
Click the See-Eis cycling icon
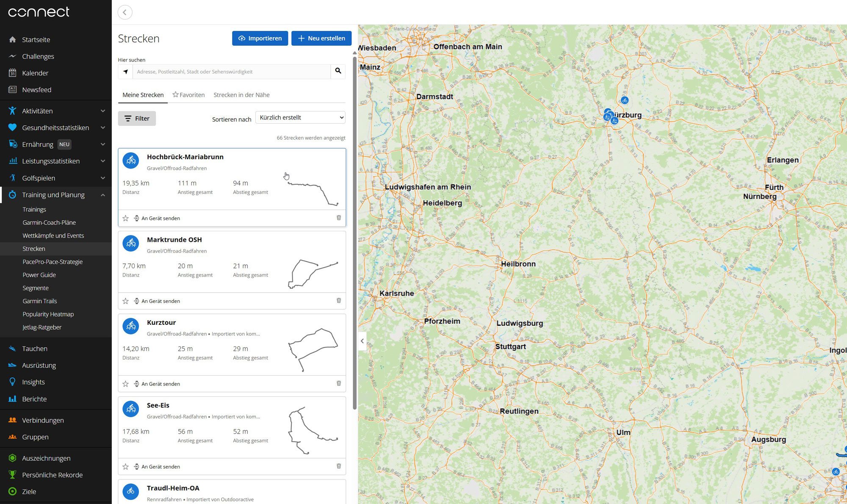131,409
